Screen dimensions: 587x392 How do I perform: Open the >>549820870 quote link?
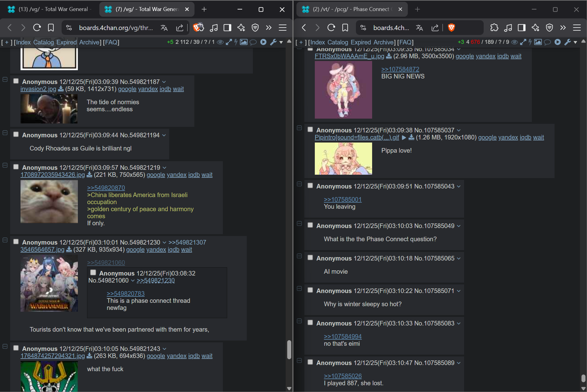point(106,188)
